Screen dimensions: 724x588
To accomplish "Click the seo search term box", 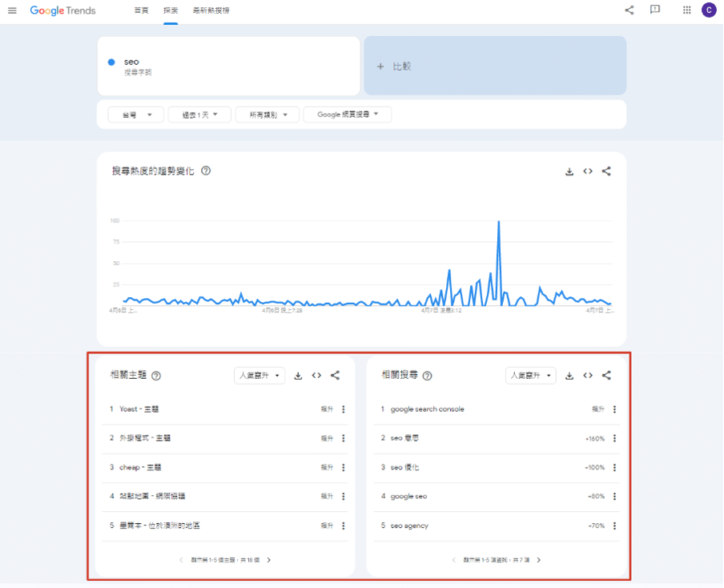I will point(228,66).
